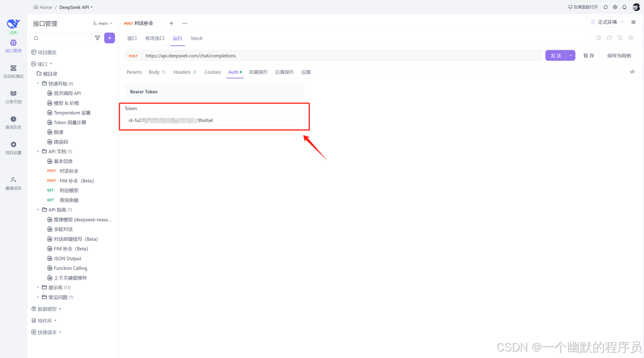The width and height of the screenshot is (644, 358).
Task: Click the pie-chart icon in the tab toolbar
Action: point(599,38)
